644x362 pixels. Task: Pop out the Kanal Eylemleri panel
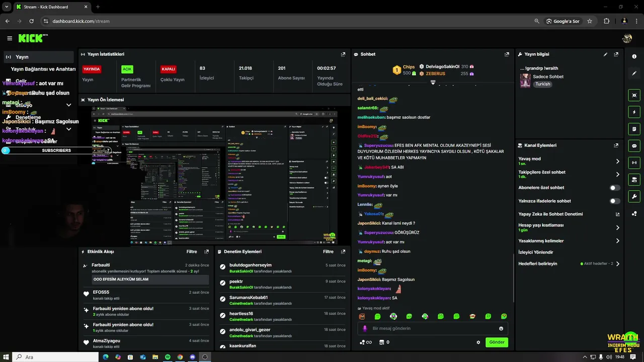(616, 145)
